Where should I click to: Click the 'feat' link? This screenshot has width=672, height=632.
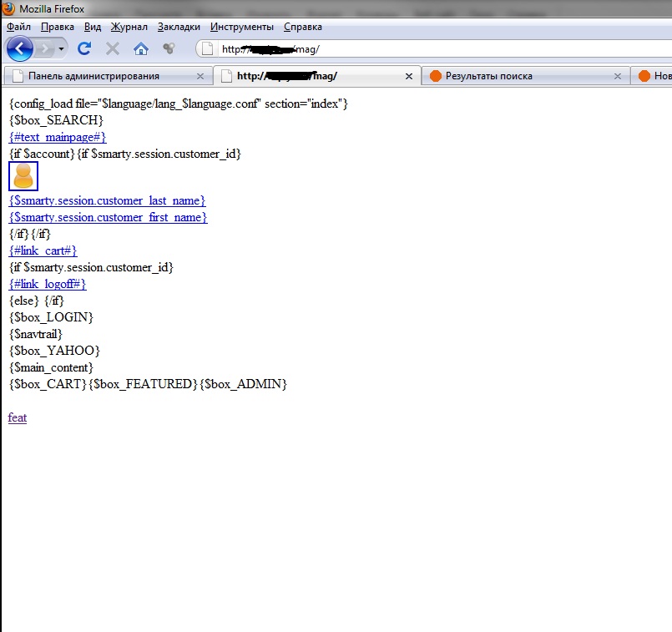click(x=18, y=417)
